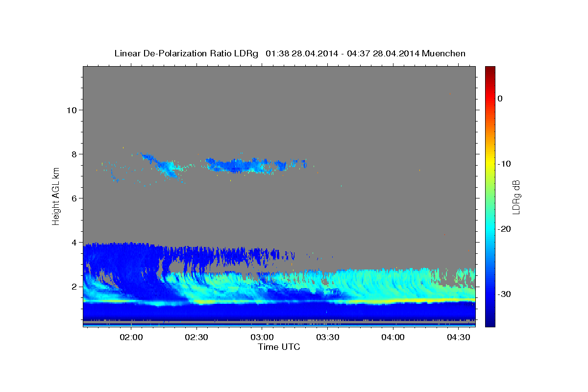The image size is (588, 392).
Task: Click the colorbar value -10 label
Action: (504, 164)
